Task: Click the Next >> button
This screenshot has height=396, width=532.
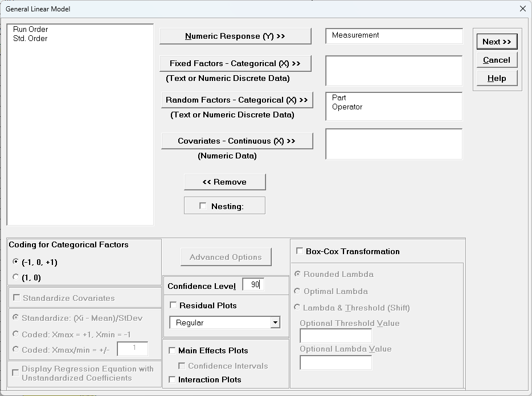Action: pyautogui.click(x=496, y=41)
